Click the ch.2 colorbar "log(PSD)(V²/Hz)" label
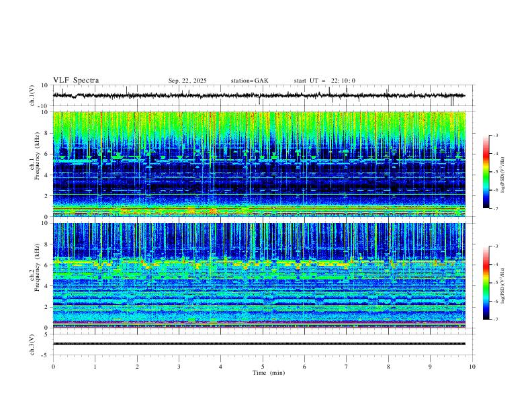 coord(503,286)
